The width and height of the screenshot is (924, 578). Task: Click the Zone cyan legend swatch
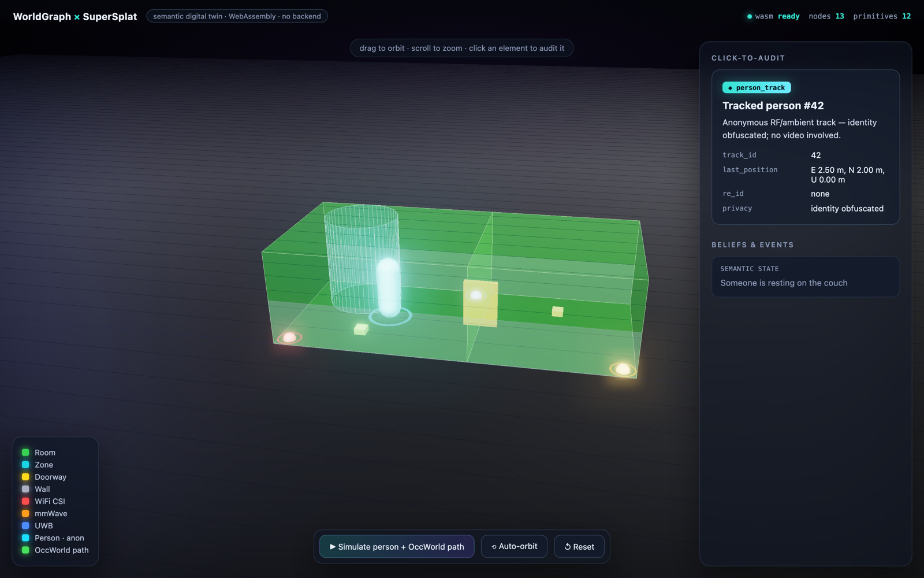[25, 465]
